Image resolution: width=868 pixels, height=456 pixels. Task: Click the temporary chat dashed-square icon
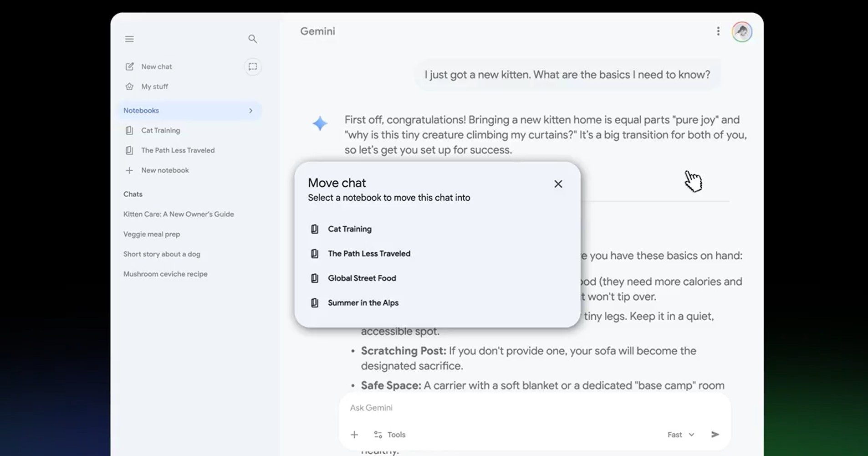tap(252, 67)
